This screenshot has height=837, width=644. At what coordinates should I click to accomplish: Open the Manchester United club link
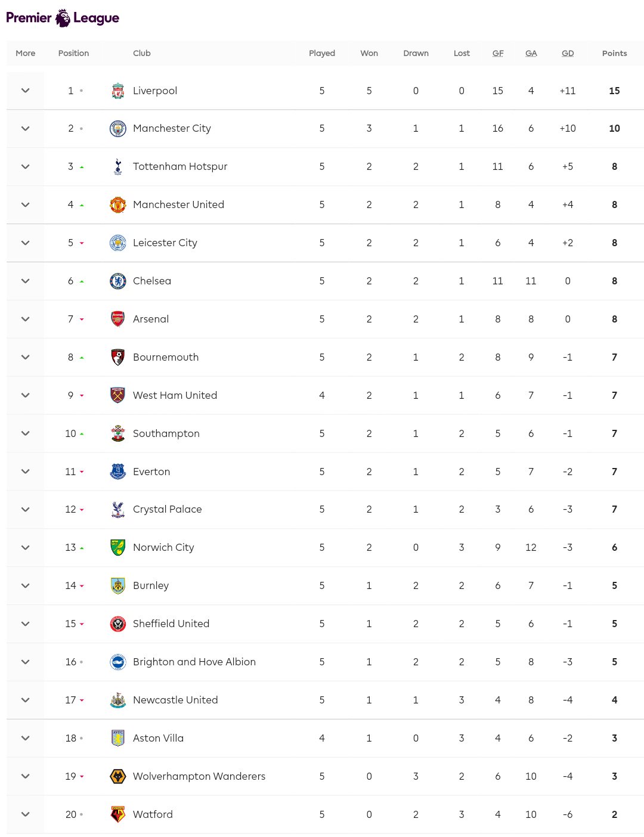(x=178, y=204)
